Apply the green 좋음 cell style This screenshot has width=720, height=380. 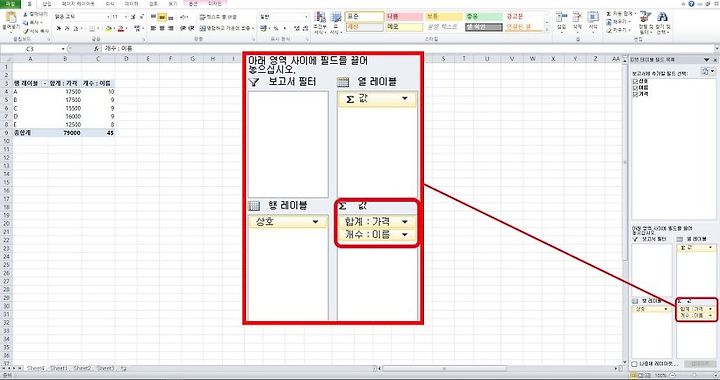tap(484, 17)
